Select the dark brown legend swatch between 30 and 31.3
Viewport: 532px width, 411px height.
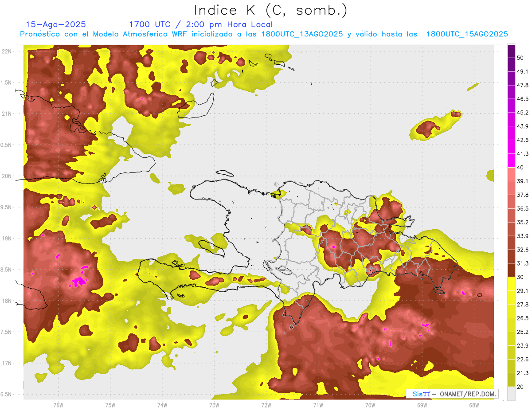511,270
